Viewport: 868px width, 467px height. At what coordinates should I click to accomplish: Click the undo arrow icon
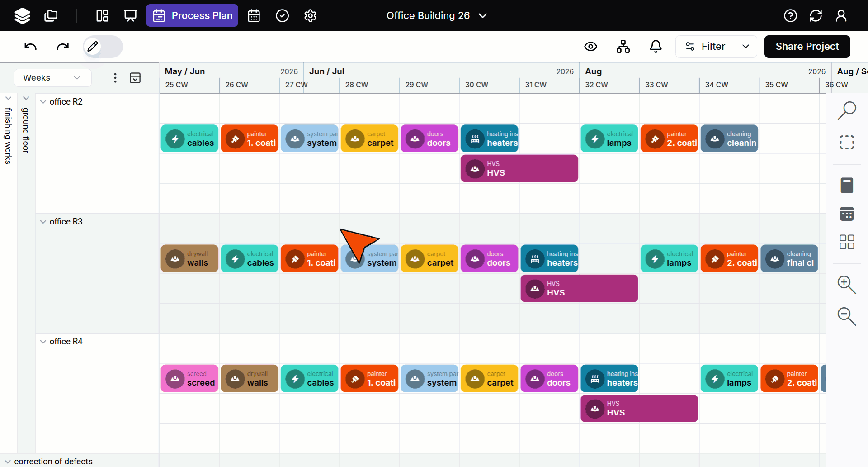click(x=30, y=47)
